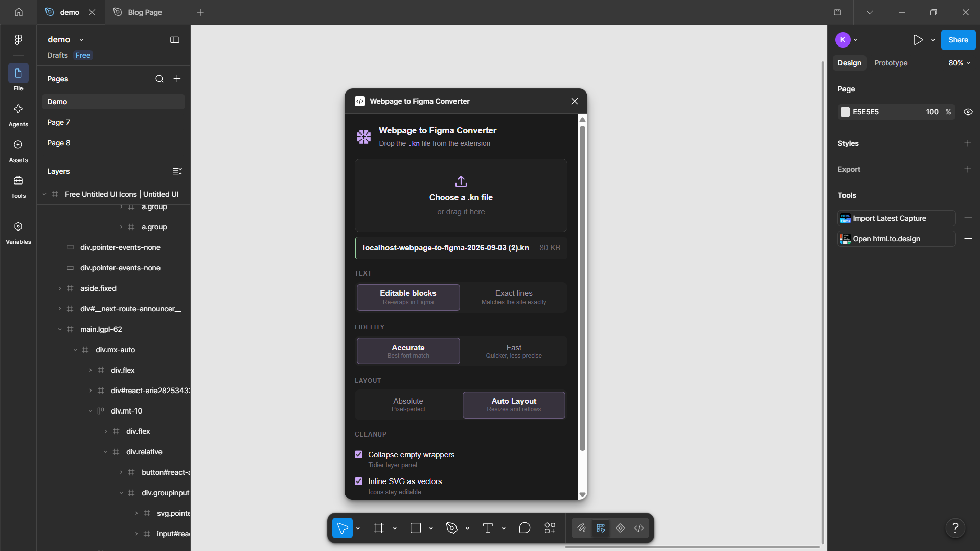Select the Pen tool
This screenshot has height=551, width=980.
[452, 528]
